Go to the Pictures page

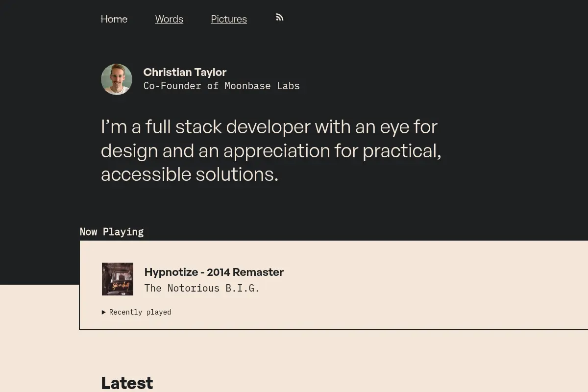229,19
